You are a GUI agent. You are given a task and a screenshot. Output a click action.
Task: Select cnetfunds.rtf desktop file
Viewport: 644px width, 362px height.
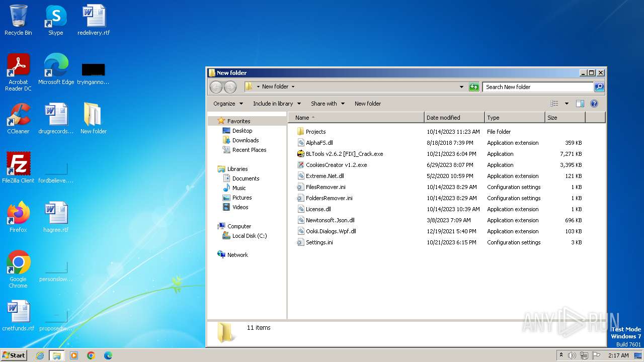[18, 316]
